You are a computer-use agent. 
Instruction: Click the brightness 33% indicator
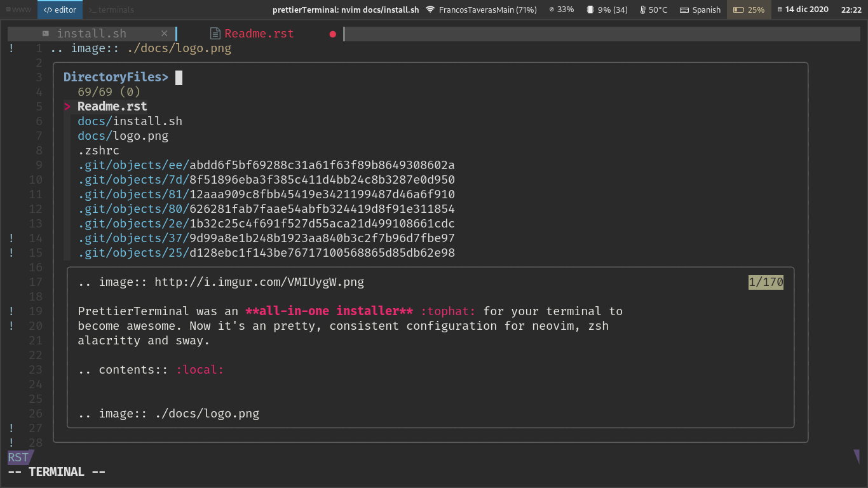point(561,10)
